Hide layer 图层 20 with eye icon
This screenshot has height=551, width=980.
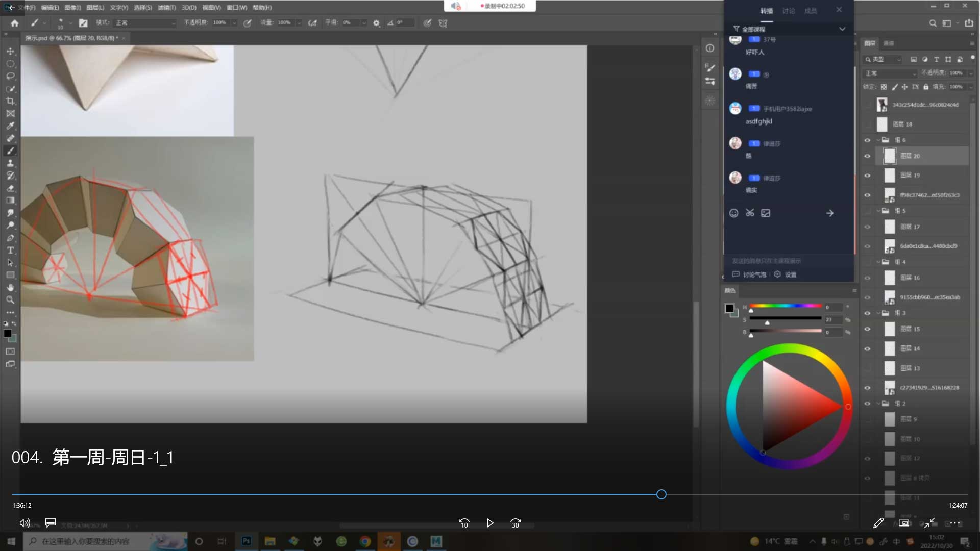tap(867, 156)
